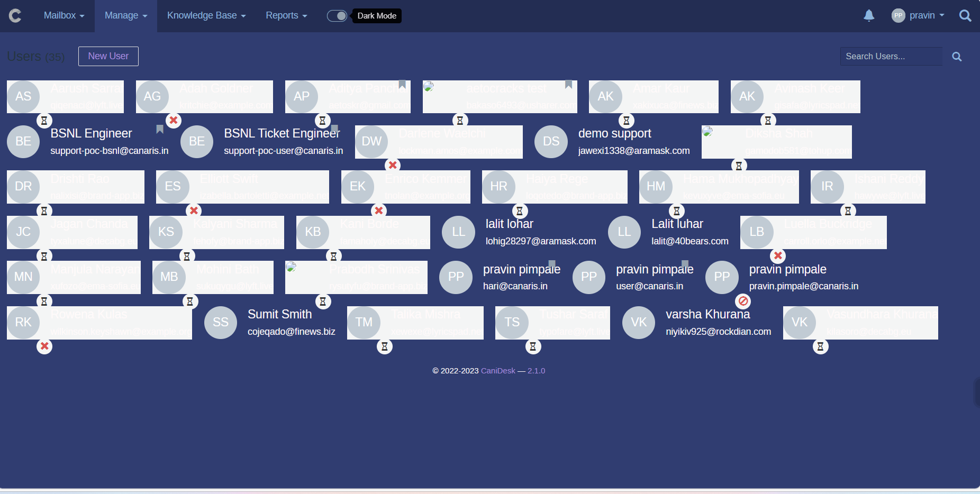This screenshot has width=980, height=494.
Task: Click the red X on Adah Goldner card
Action: (173, 120)
